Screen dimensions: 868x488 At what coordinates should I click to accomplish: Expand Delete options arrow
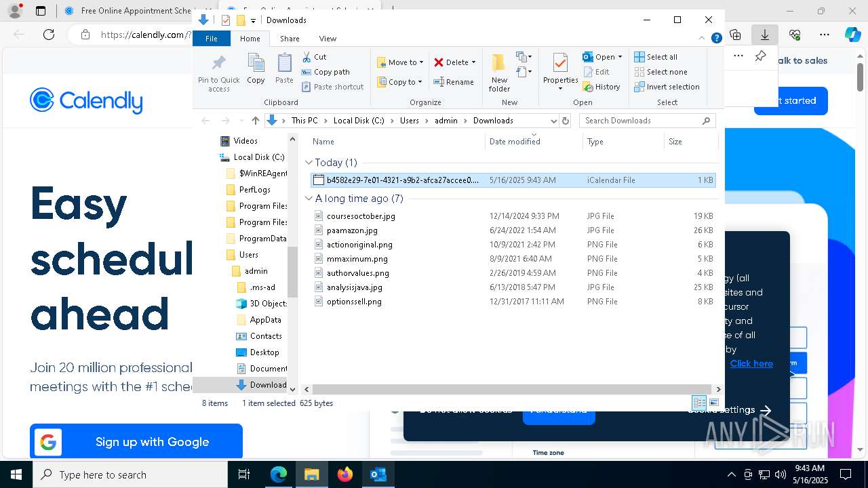coord(473,62)
